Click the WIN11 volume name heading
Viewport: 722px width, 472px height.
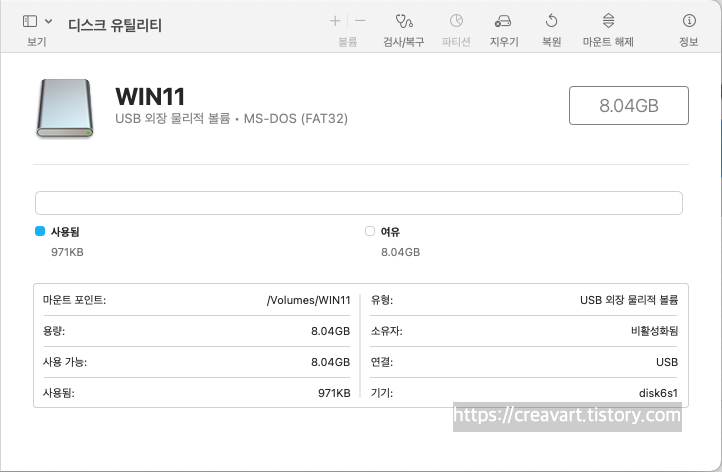(150, 97)
